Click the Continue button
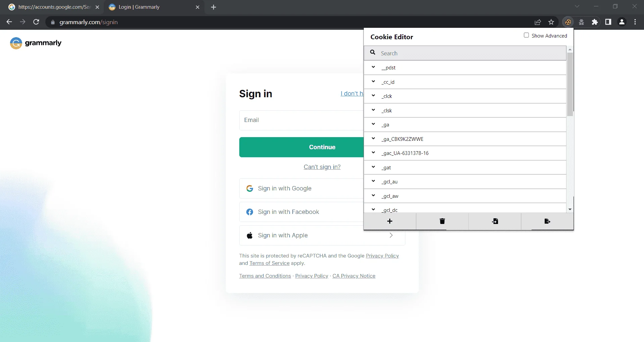 (x=301, y=147)
